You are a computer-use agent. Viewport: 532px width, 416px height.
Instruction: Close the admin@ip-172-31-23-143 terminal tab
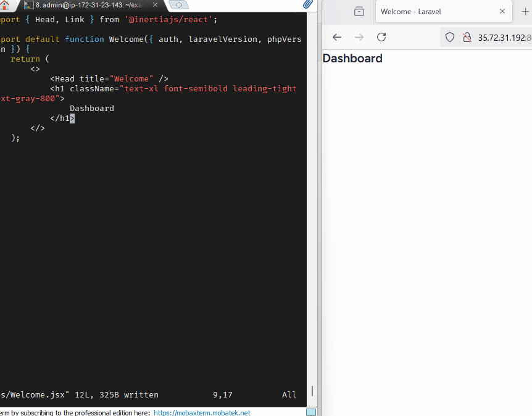[155, 5]
